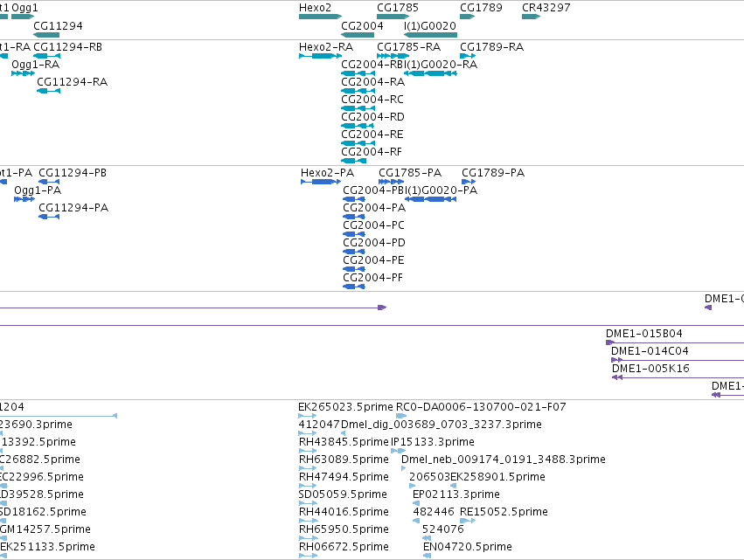Select the DME1-015B04 clone feature
Image resolution: width=744 pixels, height=560 pixels.
(x=675, y=342)
